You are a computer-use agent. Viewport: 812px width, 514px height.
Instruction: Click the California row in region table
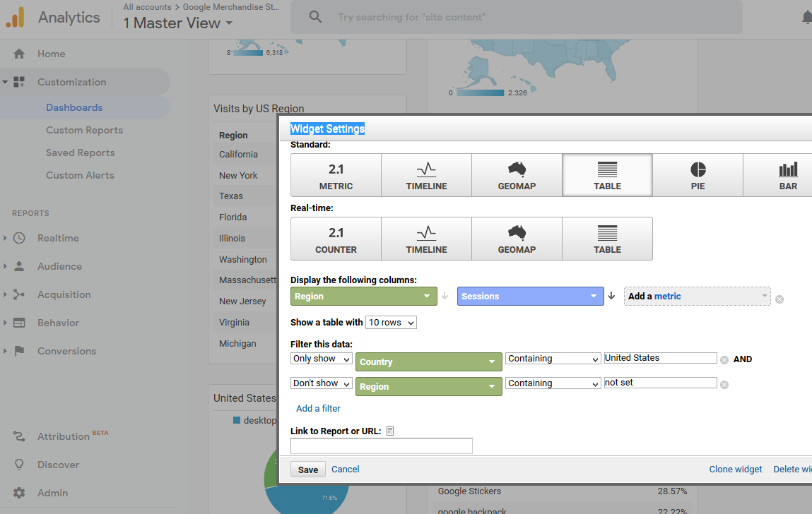[247, 154]
